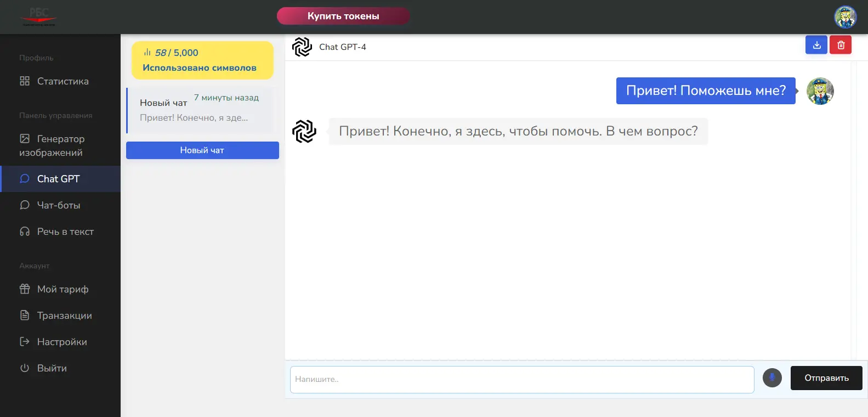Go to Чат-боты section
Viewport: 868px width, 417px height.
click(60, 205)
